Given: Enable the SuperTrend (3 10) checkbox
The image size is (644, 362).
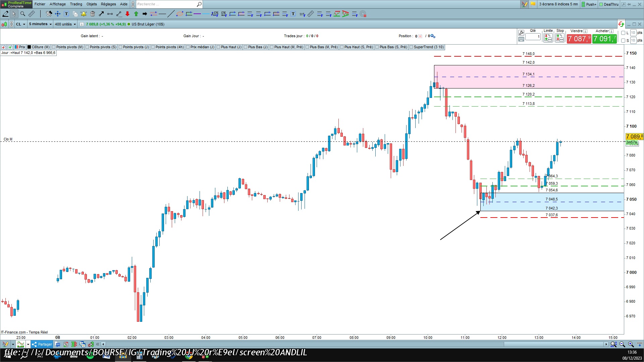Looking at the screenshot, I should [411, 47].
